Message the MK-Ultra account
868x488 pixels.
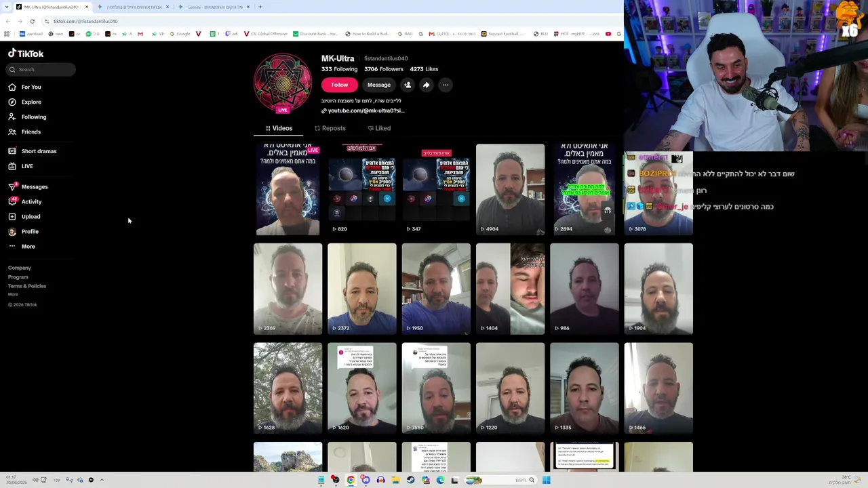(x=379, y=85)
